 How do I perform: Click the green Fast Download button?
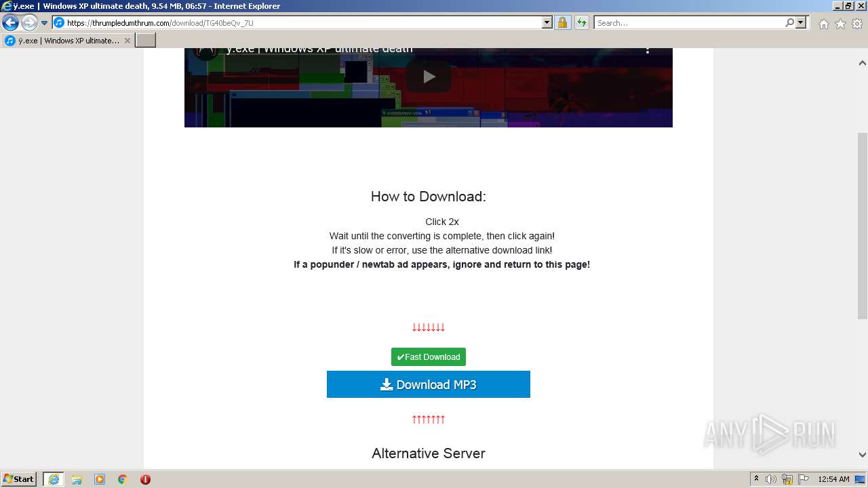429,357
